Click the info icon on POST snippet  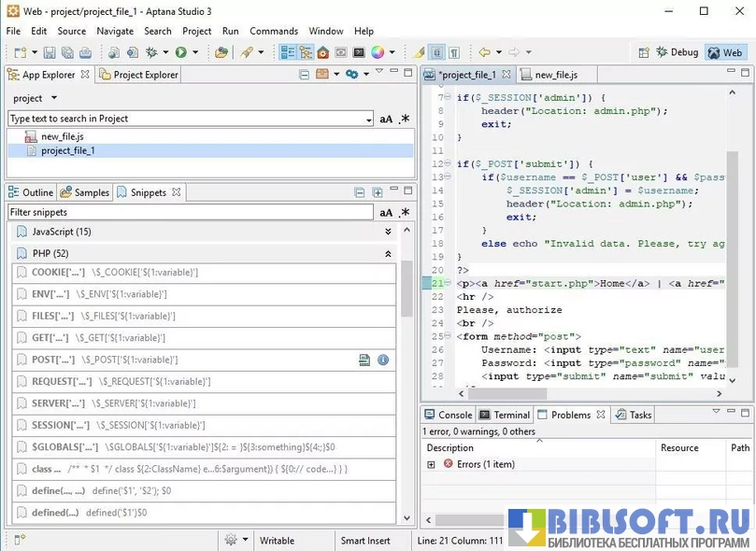[x=383, y=360]
